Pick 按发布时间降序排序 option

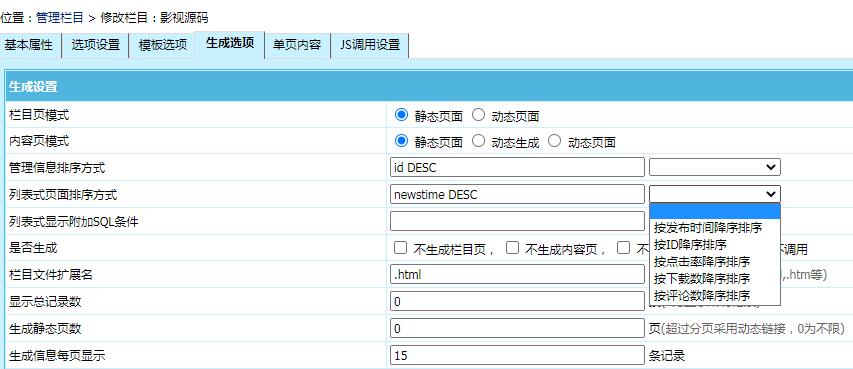tap(715, 227)
